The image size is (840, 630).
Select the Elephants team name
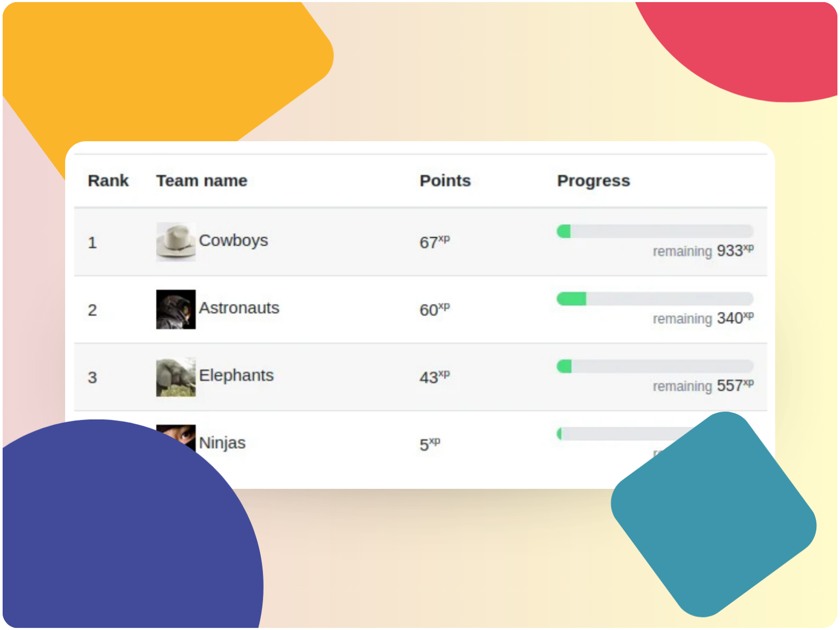click(236, 375)
